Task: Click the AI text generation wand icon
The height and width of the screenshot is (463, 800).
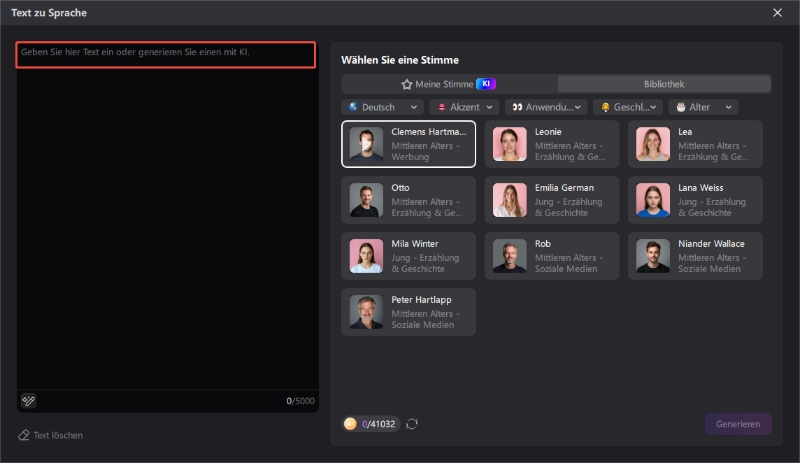Action: (29, 401)
